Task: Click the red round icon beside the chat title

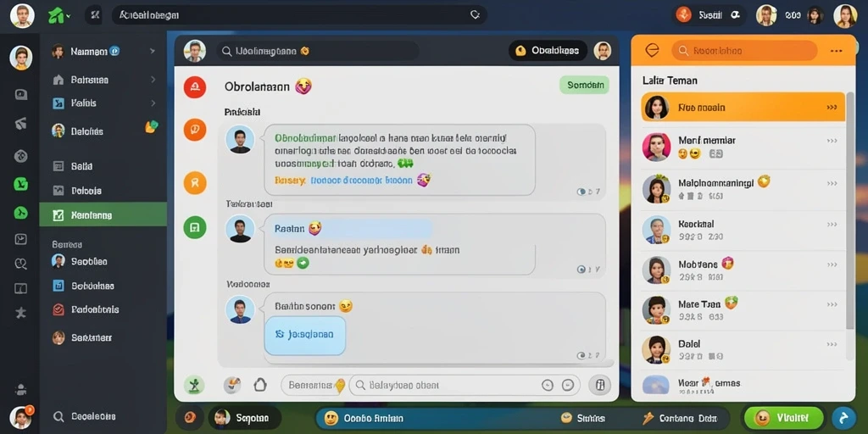Action: click(195, 87)
